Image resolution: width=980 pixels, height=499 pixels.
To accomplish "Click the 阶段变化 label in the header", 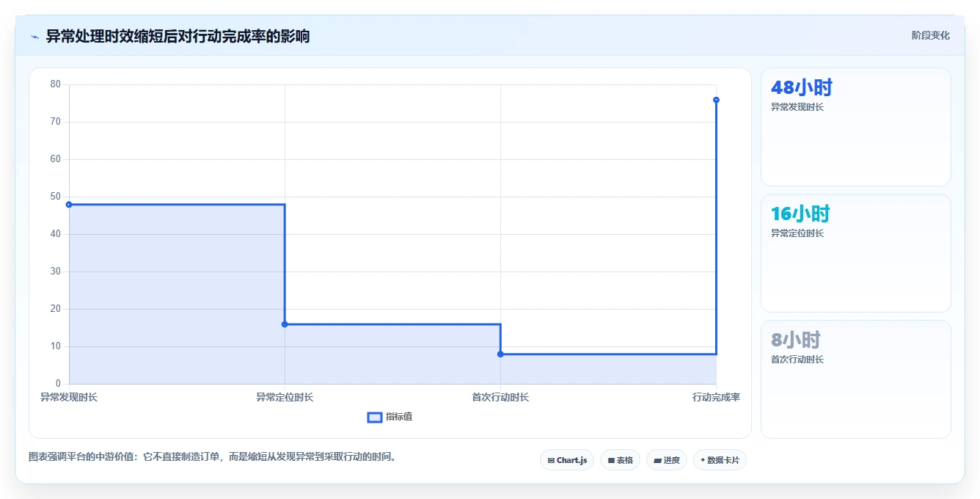I will (x=930, y=35).
